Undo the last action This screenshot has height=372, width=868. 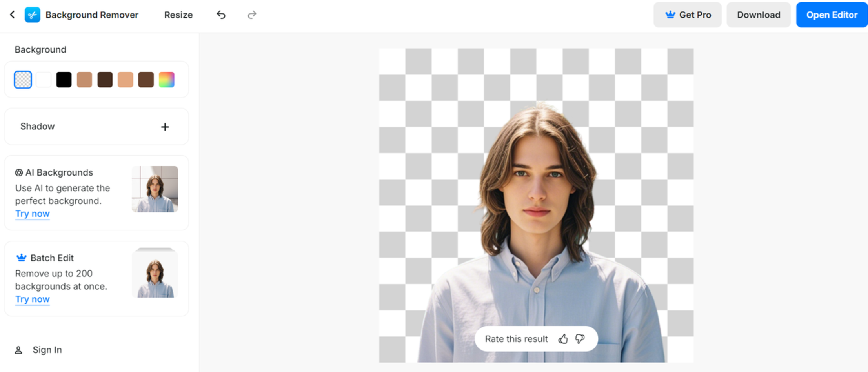(221, 15)
